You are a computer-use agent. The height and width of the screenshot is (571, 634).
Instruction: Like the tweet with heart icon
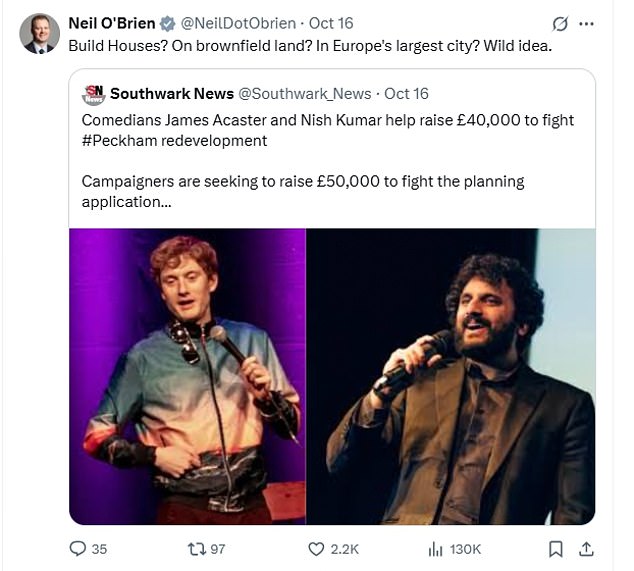click(x=316, y=549)
